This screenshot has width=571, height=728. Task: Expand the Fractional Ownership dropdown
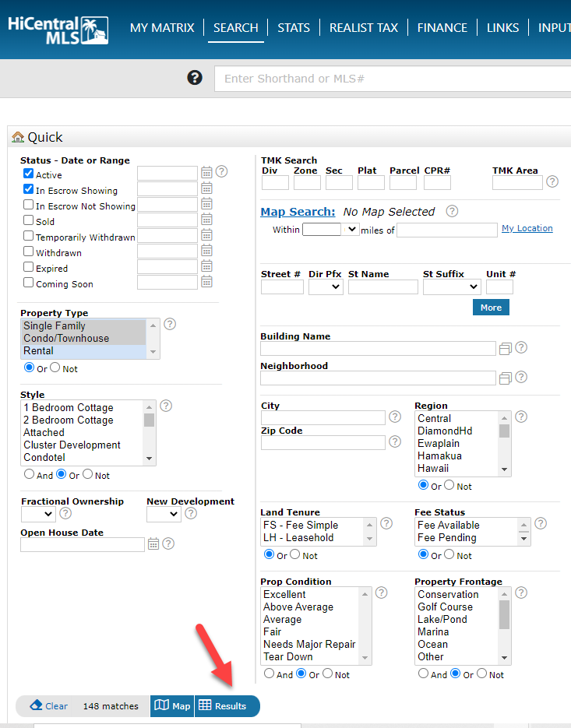tap(48, 514)
